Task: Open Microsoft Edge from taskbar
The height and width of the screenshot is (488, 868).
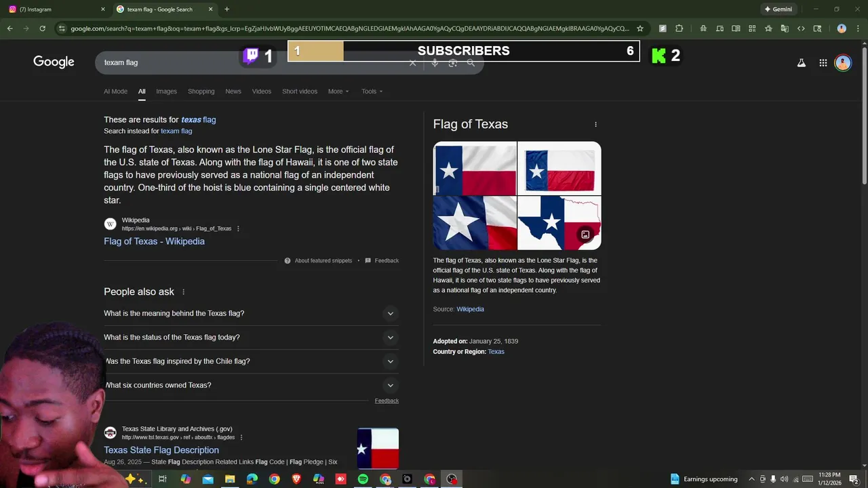Action: (x=252, y=479)
